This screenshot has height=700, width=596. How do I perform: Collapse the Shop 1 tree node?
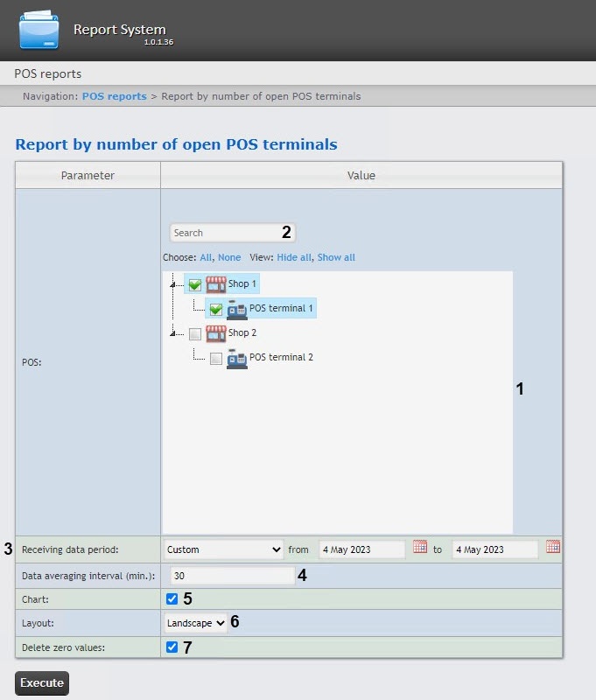[173, 284]
